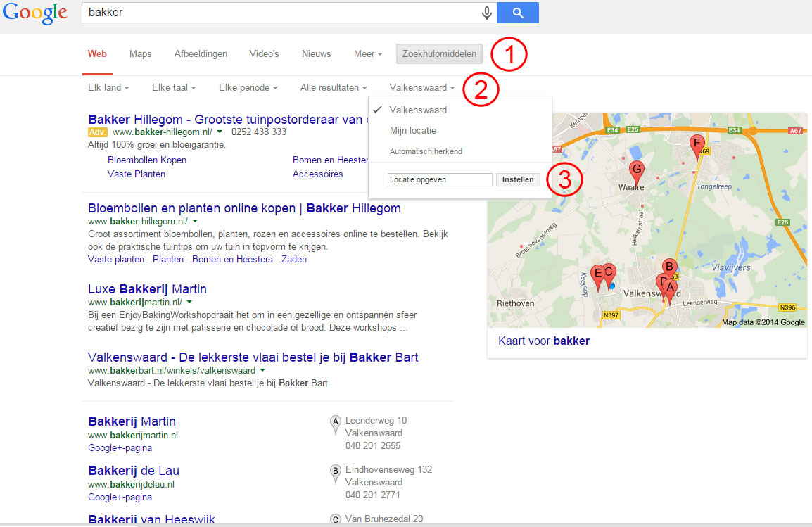The height and width of the screenshot is (527, 812).
Task: Toggle the Zoekhulpmiddelen search tools button
Action: (x=440, y=54)
